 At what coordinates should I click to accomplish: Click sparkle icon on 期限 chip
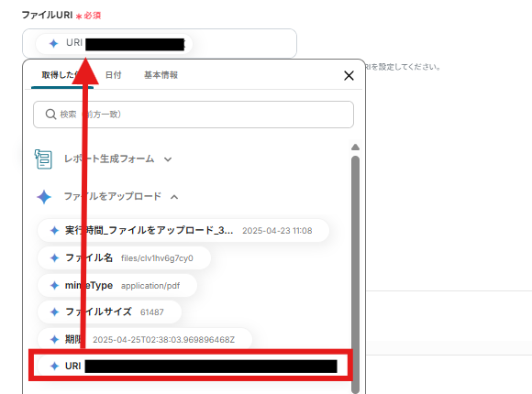[x=54, y=339]
